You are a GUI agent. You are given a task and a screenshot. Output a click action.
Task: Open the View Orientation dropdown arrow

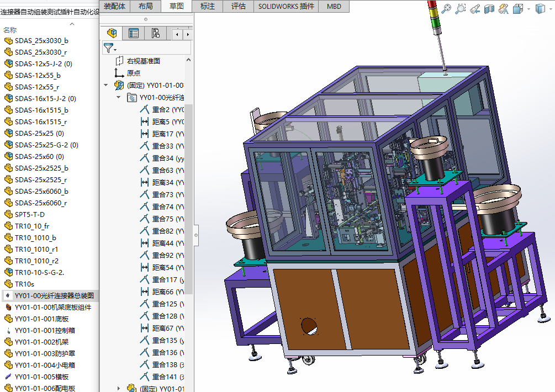(x=528, y=9)
